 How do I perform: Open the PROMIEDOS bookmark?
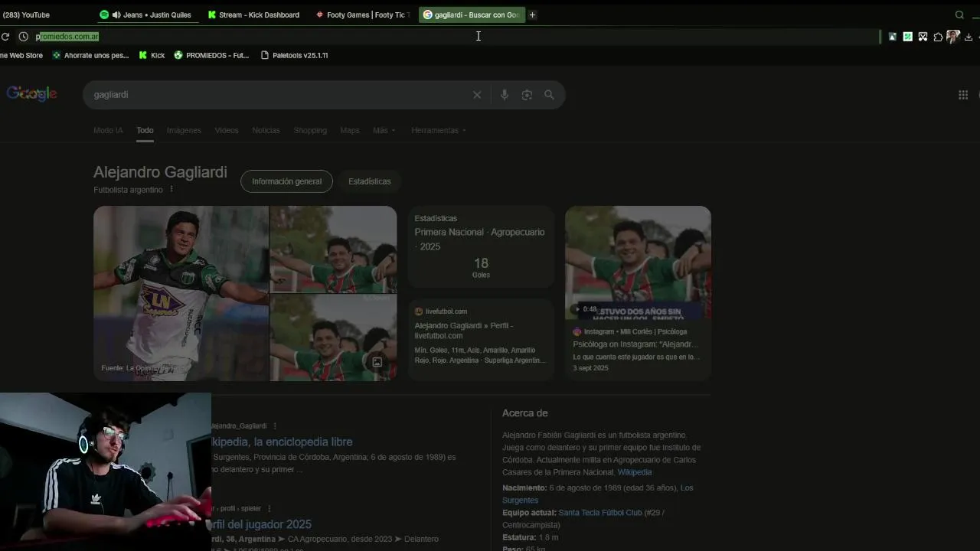[211, 55]
